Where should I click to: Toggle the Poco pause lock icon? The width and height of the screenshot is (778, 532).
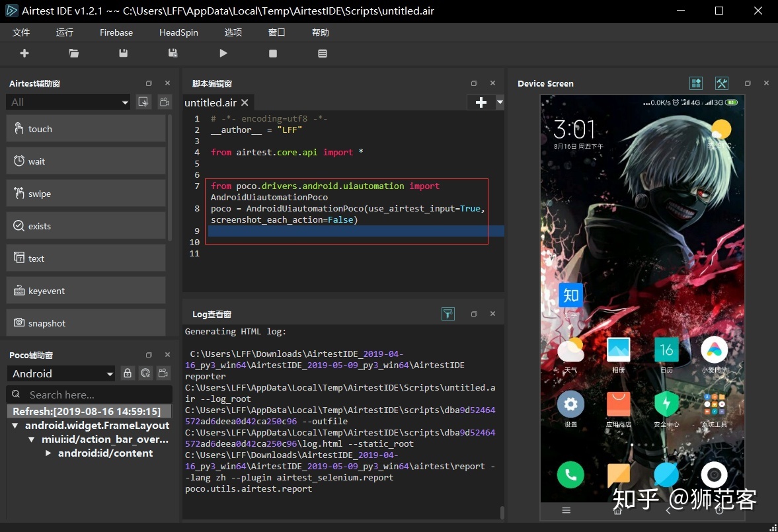(128, 373)
